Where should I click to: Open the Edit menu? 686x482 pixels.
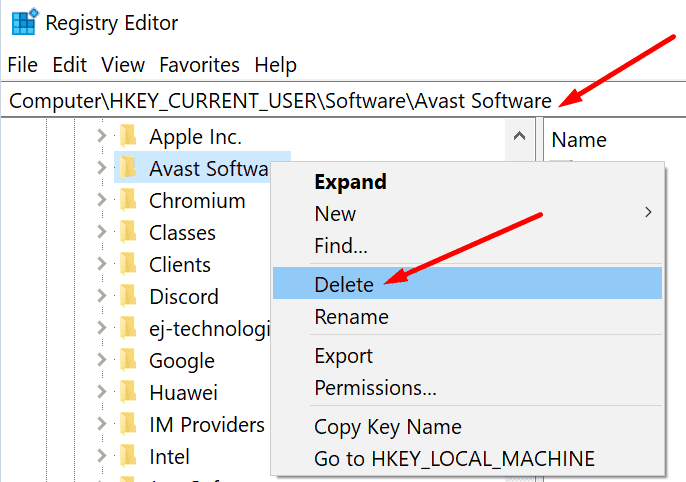point(70,65)
